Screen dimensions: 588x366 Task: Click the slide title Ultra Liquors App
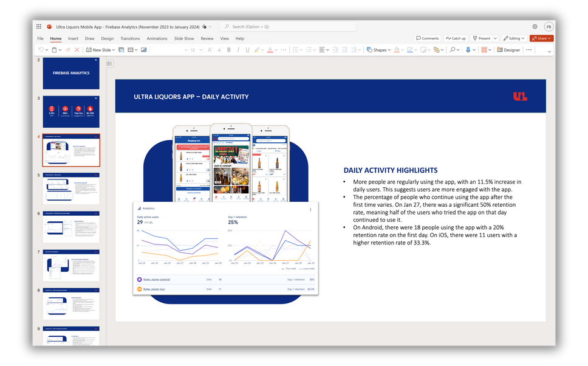[191, 97]
